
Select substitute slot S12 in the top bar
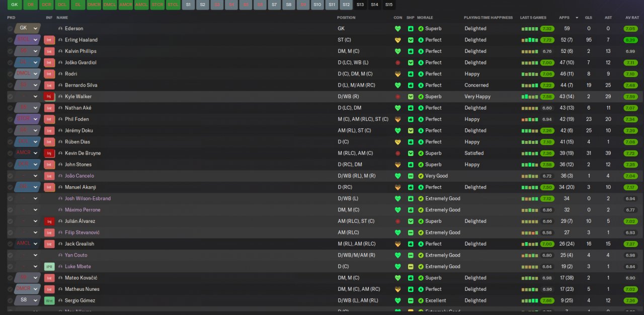[x=346, y=5]
